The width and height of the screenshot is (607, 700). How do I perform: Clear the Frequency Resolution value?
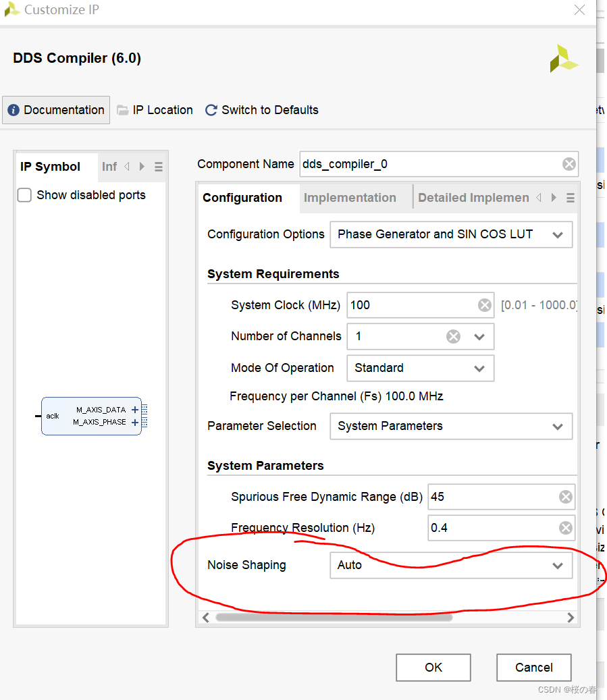pos(566,528)
